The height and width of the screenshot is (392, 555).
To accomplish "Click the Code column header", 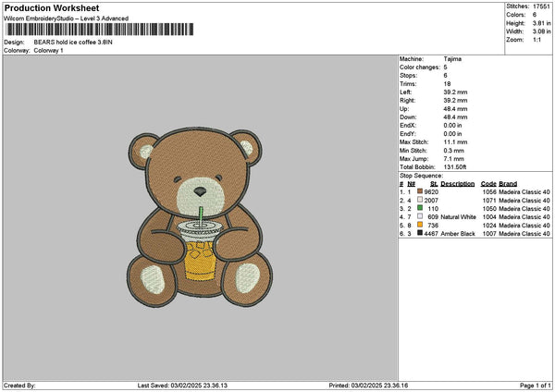I will tap(488, 183).
